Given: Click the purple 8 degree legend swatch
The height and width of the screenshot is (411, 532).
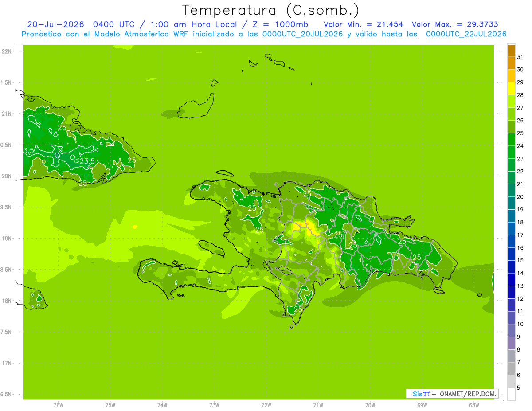Looking at the screenshot, I should pyautogui.click(x=511, y=343).
